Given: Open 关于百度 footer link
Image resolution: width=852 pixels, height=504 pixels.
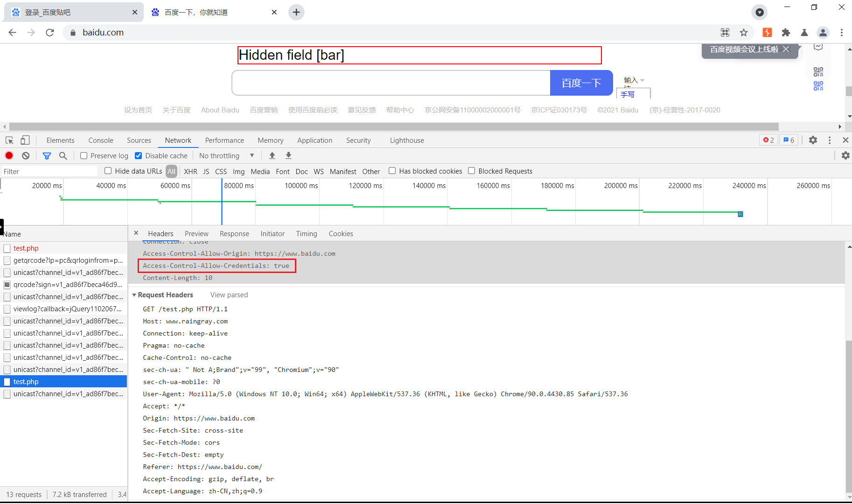Looking at the screenshot, I should point(176,110).
